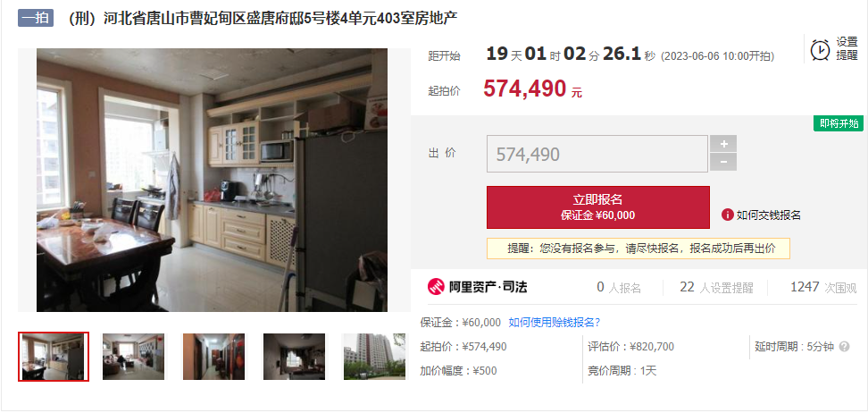
Task: Increase bid with the plus button
Action: click(723, 144)
